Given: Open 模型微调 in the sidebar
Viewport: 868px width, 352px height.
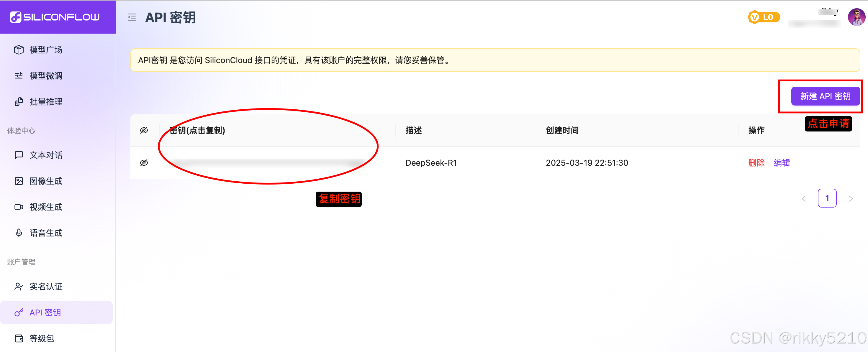Looking at the screenshot, I should point(45,76).
